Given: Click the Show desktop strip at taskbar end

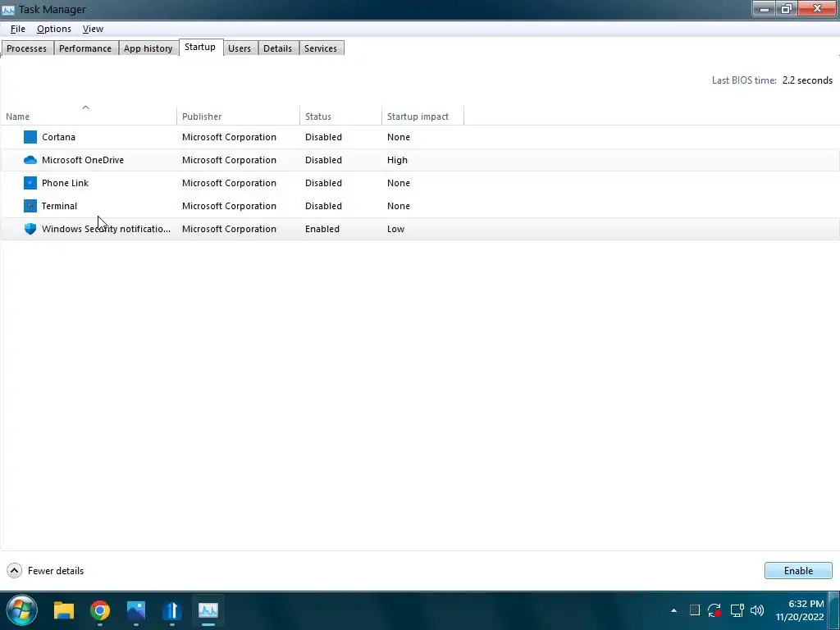Looking at the screenshot, I should pyautogui.click(x=834, y=610).
